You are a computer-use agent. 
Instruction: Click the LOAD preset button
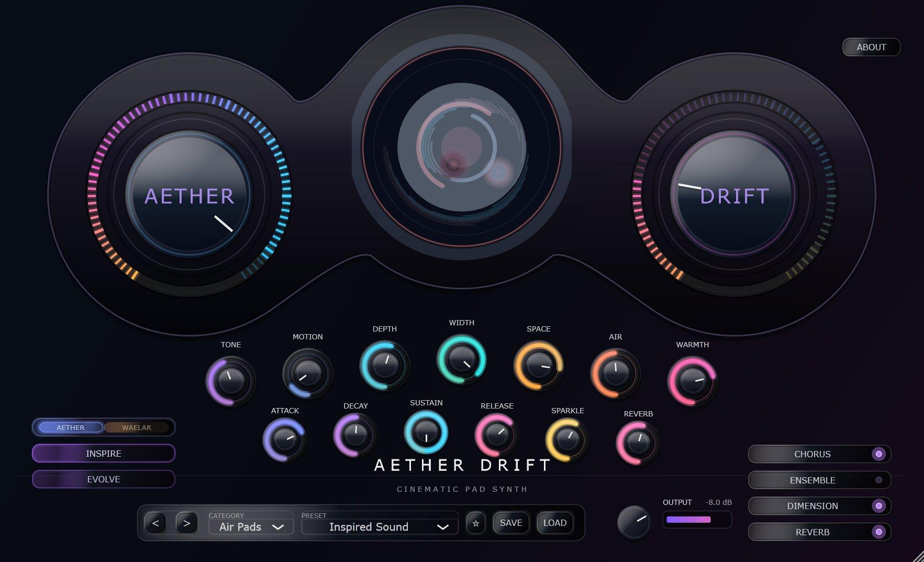[555, 523]
